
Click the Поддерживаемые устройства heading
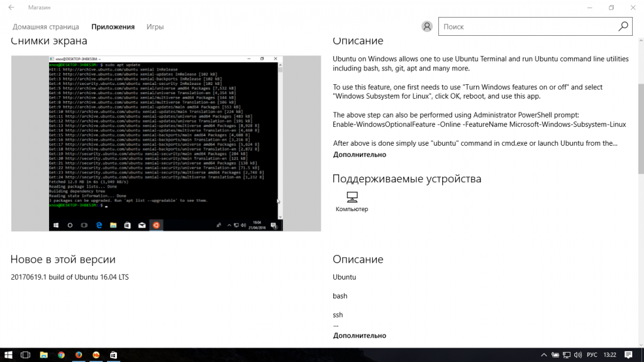(407, 179)
